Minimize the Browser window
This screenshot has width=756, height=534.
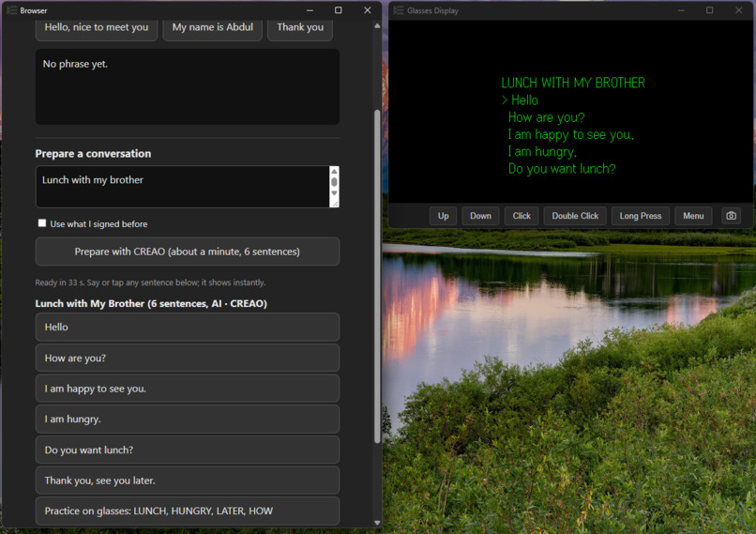310,10
